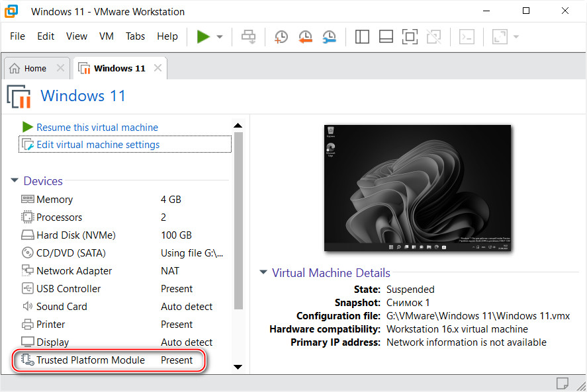Click the scroll up arrow in devices panel

point(238,126)
